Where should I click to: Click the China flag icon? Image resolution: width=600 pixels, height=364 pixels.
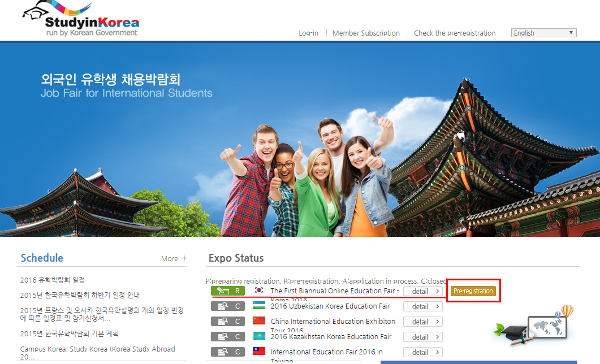(x=258, y=321)
